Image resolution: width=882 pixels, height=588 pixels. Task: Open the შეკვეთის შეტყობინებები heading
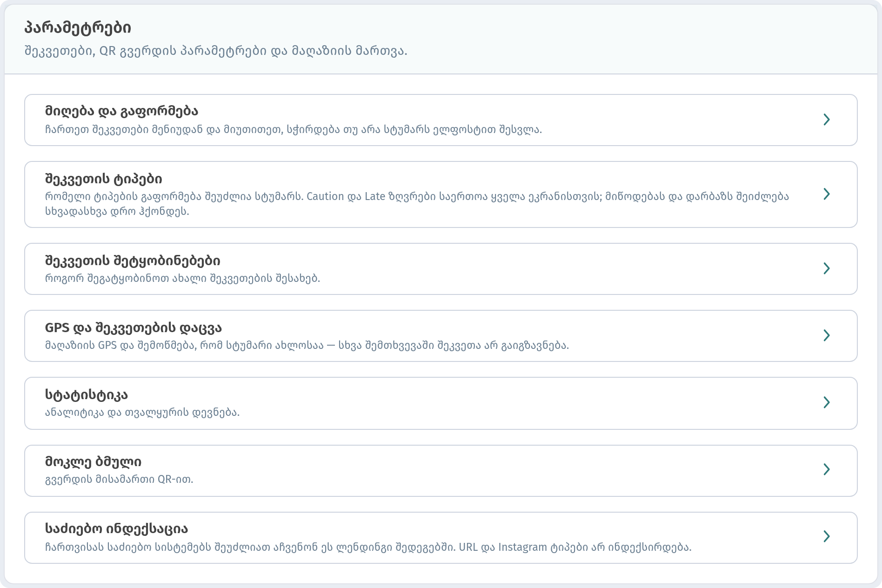click(x=133, y=261)
